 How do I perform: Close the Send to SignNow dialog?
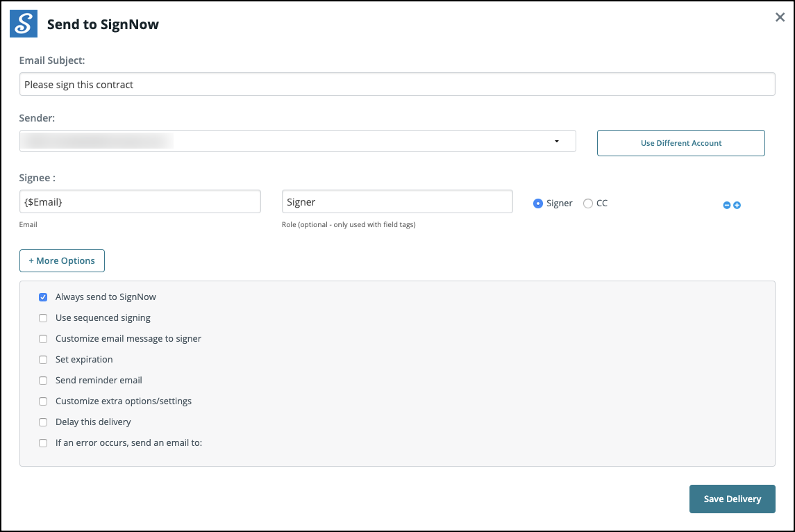coord(780,17)
